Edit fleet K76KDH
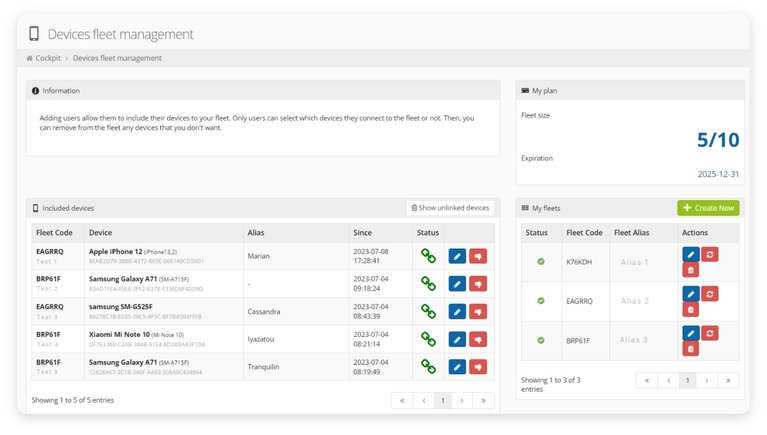The height and width of the screenshot is (435, 767). click(691, 254)
